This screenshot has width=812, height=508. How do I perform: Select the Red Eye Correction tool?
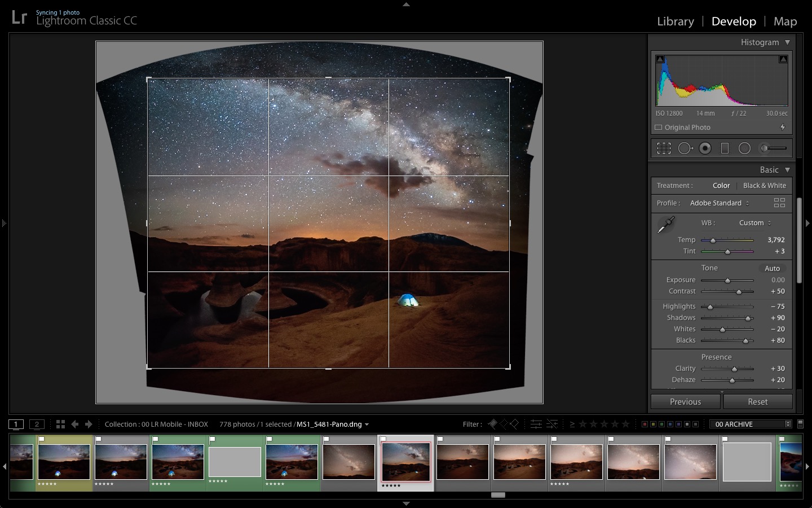705,148
